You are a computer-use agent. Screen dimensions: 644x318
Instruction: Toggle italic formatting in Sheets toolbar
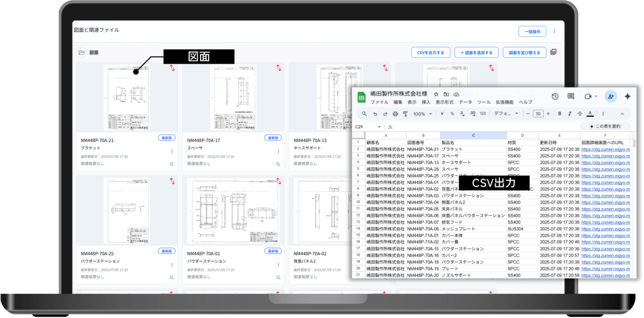click(x=570, y=114)
